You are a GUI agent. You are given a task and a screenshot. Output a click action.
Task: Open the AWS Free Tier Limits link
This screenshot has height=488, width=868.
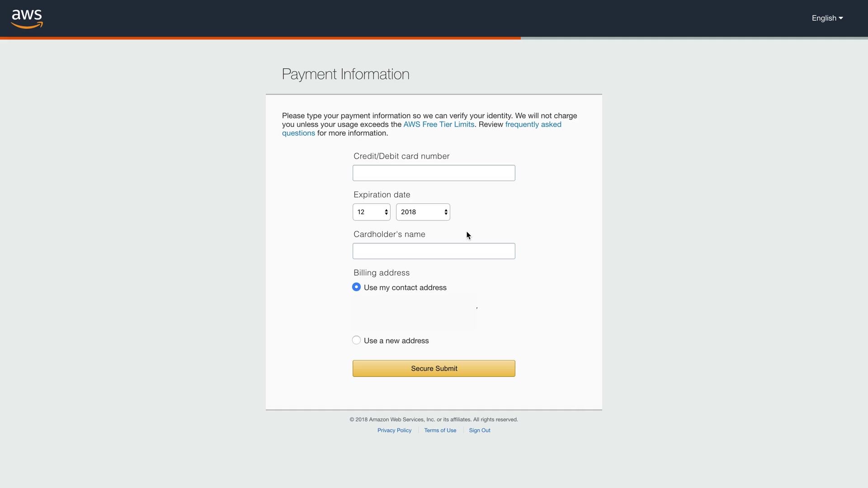[x=439, y=124]
